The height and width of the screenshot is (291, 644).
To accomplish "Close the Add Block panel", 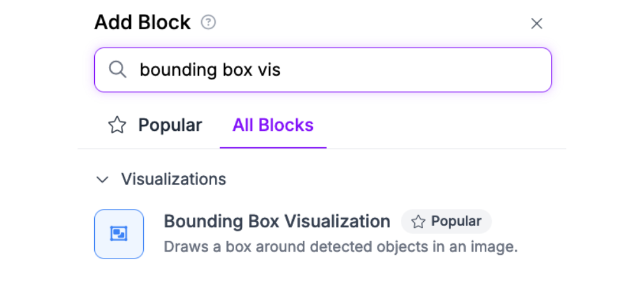I will coord(536,24).
